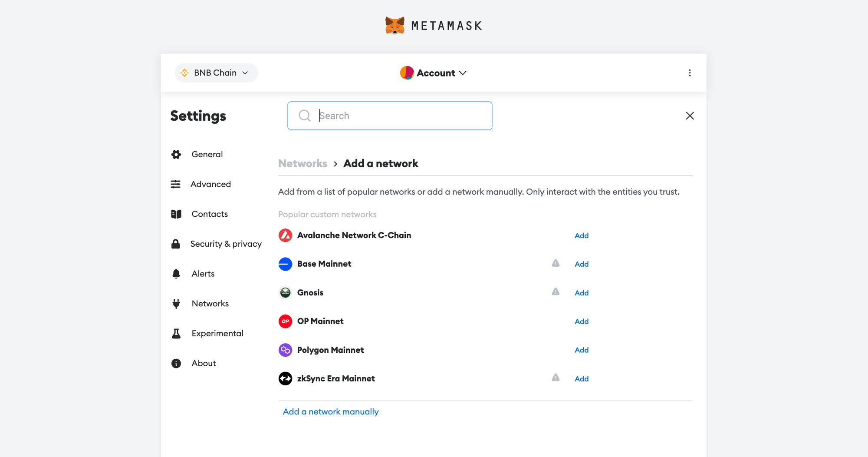Click the Polygon Mainnet name text
The height and width of the screenshot is (457, 868).
[x=330, y=350]
